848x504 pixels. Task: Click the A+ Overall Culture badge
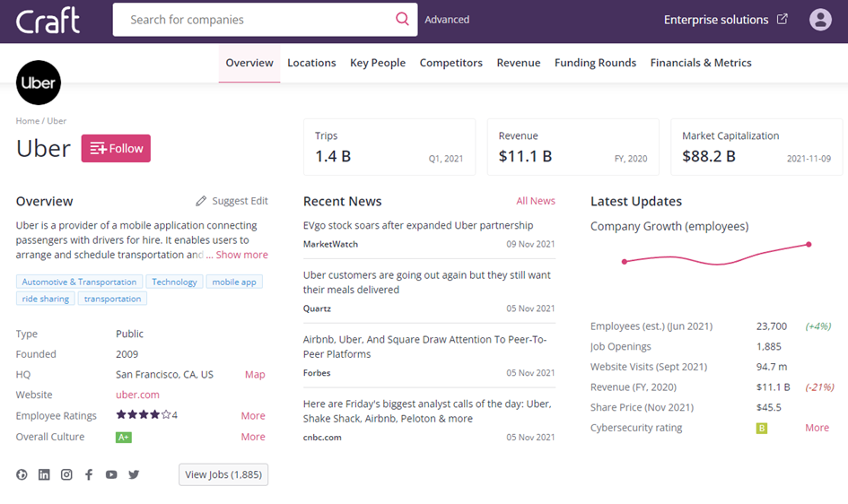123,437
